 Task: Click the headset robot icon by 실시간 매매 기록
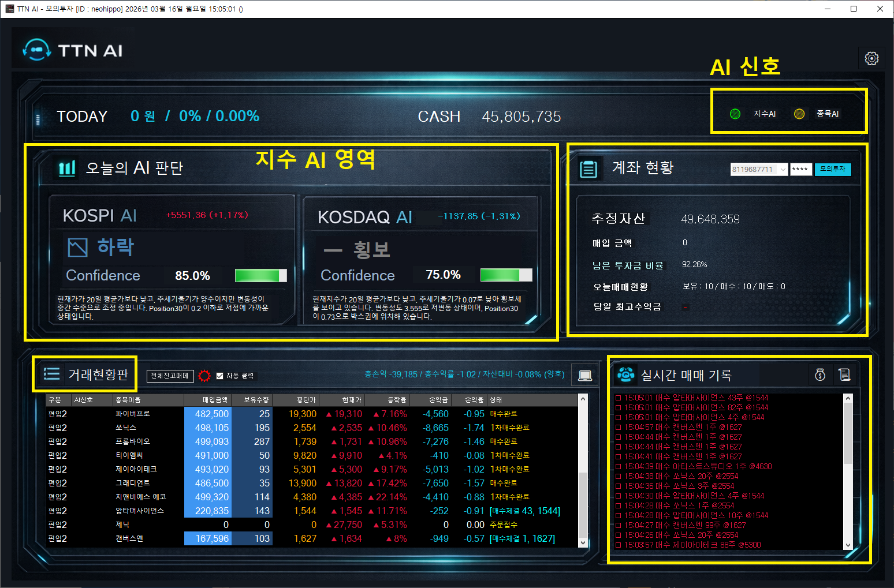coord(626,375)
